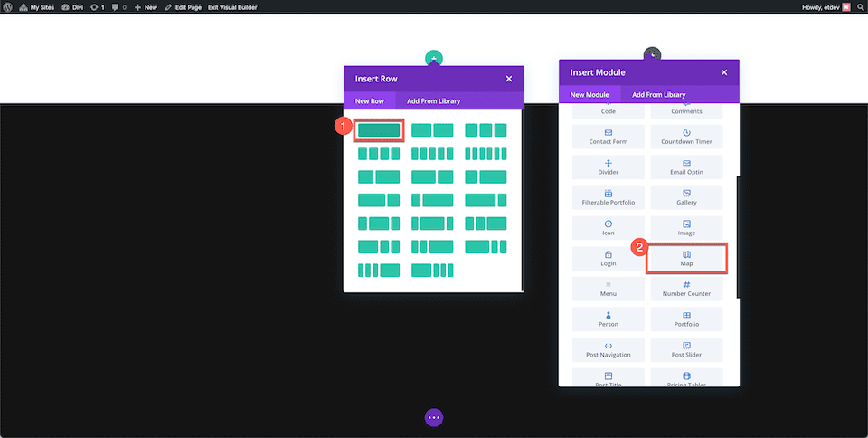This screenshot has width=868, height=438.
Task: Add the Person module
Action: click(609, 319)
